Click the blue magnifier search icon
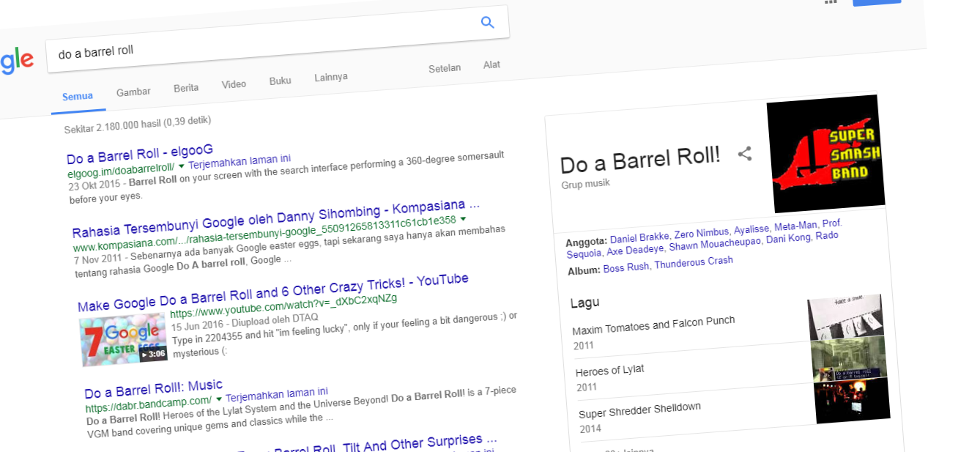980x452 pixels. coord(488,23)
